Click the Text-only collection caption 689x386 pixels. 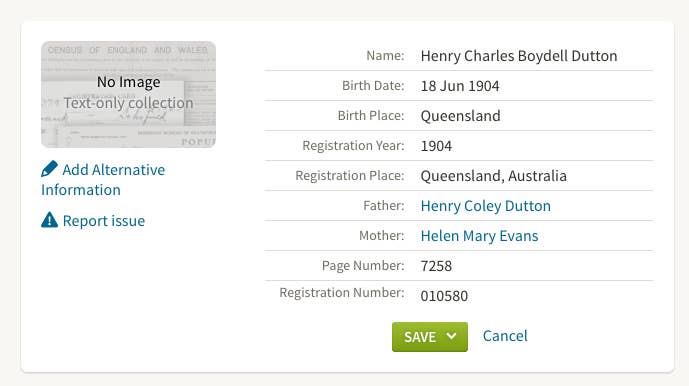(128, 103)
